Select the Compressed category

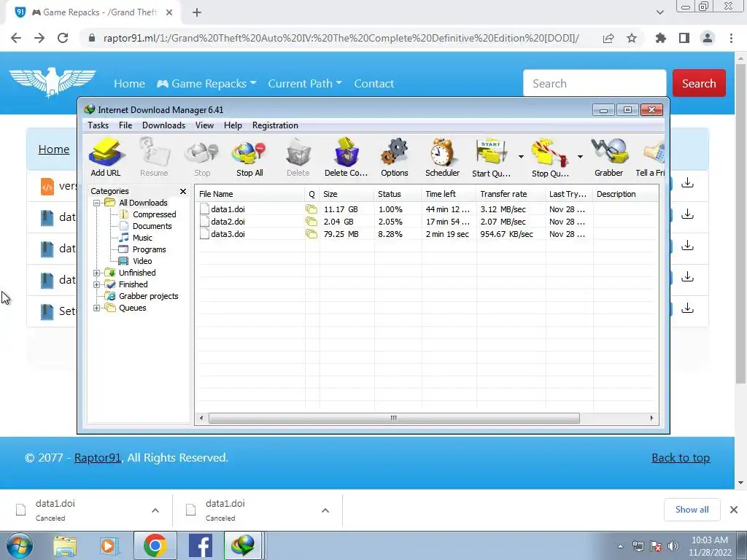click(x=155, y=215)
